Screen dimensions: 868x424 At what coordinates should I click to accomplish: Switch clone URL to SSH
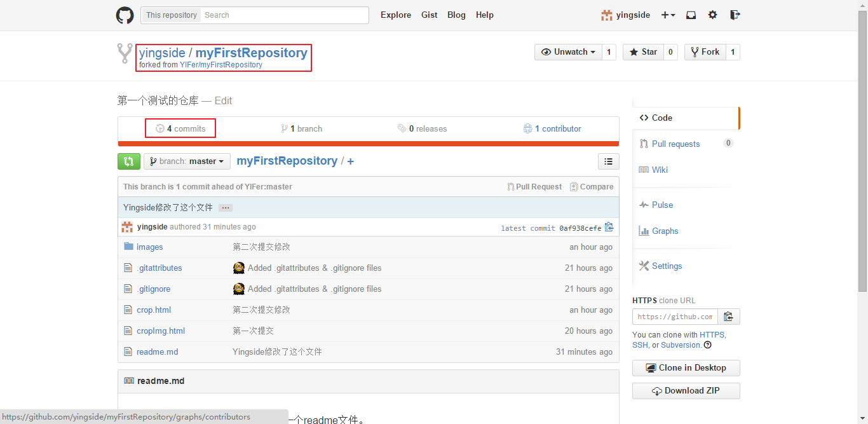pyautogui.click(x=641, y=345)
